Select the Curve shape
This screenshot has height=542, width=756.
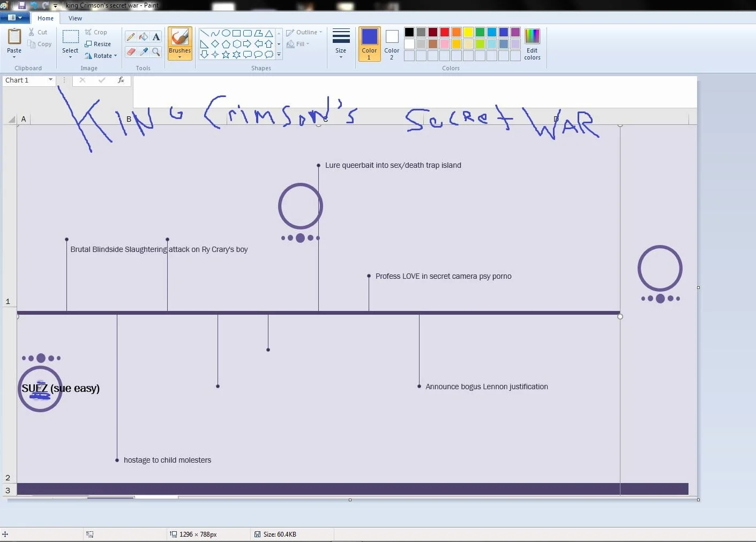pyautogui.click(x=215, y=33)
